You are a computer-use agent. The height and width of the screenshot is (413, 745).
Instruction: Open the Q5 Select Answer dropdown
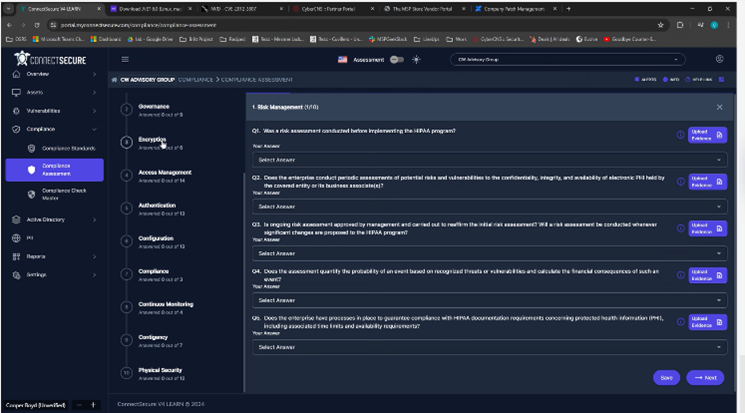click(x=489, y=347)
